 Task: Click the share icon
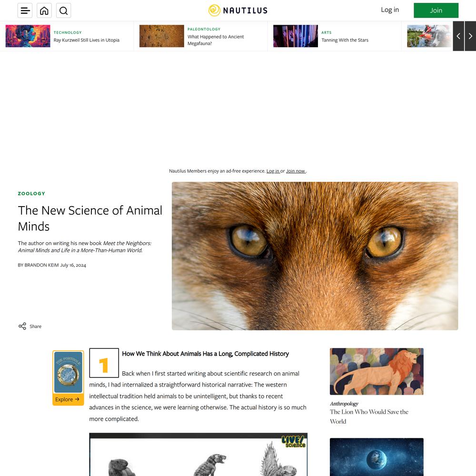coord(22,326)
